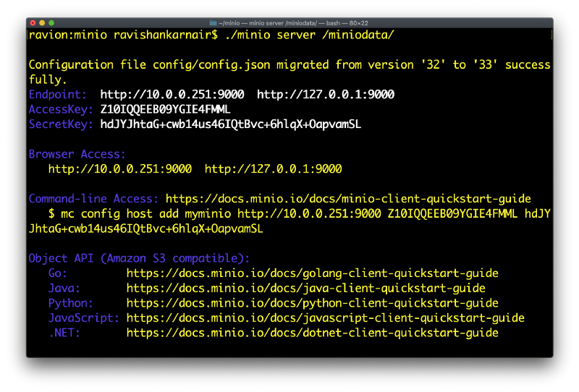Open the python-client-quickstart-guide link
The height and width of the screenshot is (392, 579).
[x=312, y=303]
